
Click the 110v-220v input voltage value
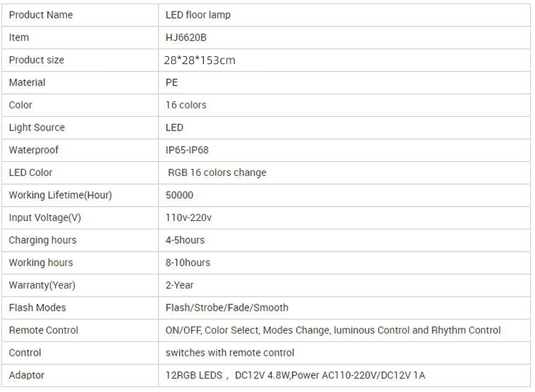pyautogui.click(x=188, y=217)
